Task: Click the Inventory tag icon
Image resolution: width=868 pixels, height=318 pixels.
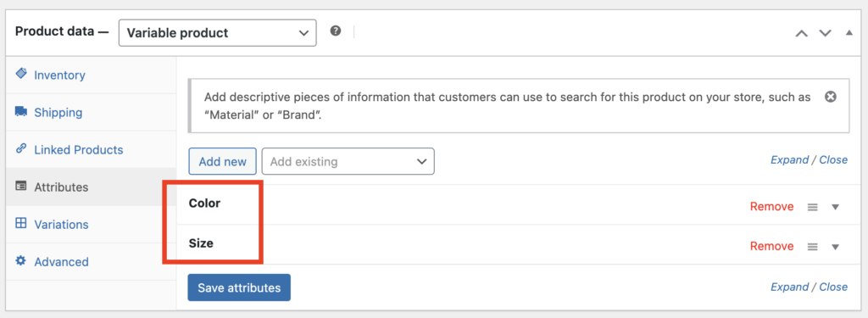Action: click(x=21, y=74)
